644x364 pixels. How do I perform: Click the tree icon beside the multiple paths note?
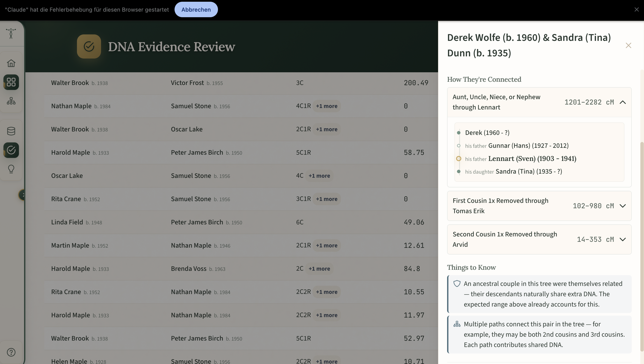457,324
